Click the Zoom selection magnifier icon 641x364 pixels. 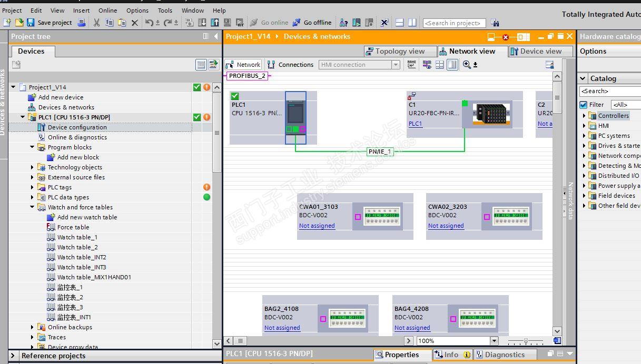coord(467,65)
